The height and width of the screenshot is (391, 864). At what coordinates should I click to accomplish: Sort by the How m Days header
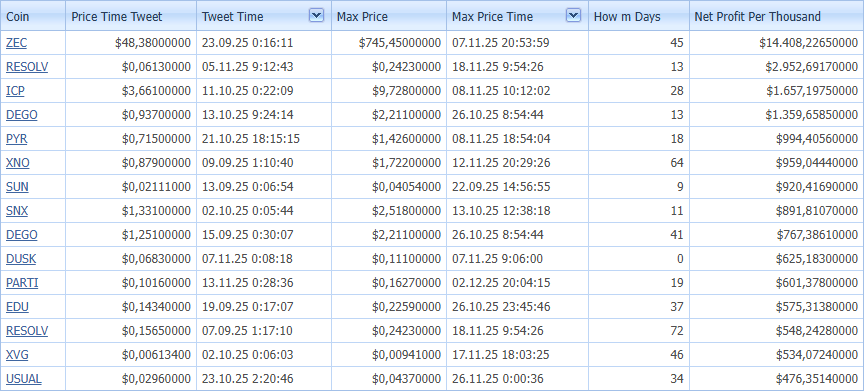click(639, 16)
